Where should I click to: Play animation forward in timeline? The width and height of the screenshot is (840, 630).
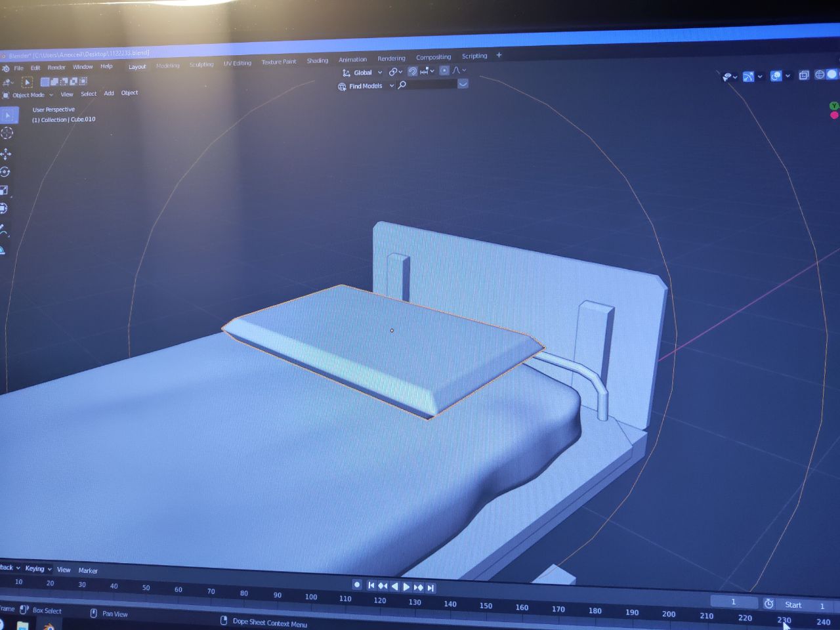coord(406,587)
